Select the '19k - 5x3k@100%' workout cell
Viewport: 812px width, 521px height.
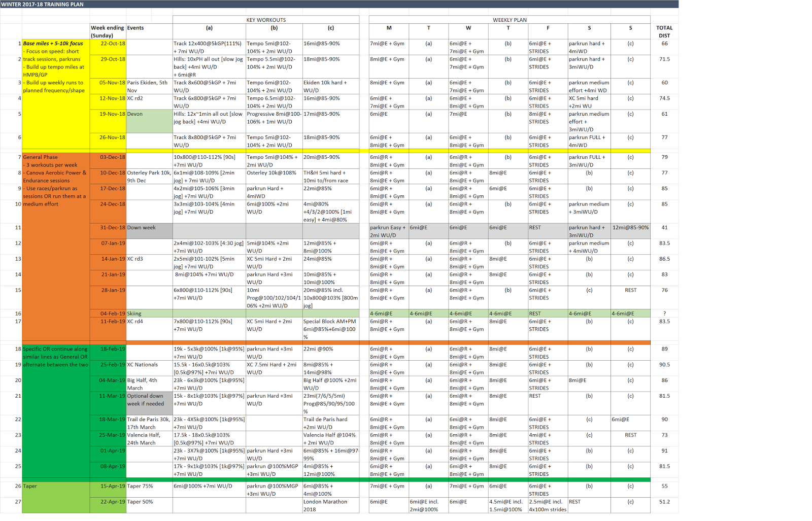pyautogui.click(x=209, y=353)
